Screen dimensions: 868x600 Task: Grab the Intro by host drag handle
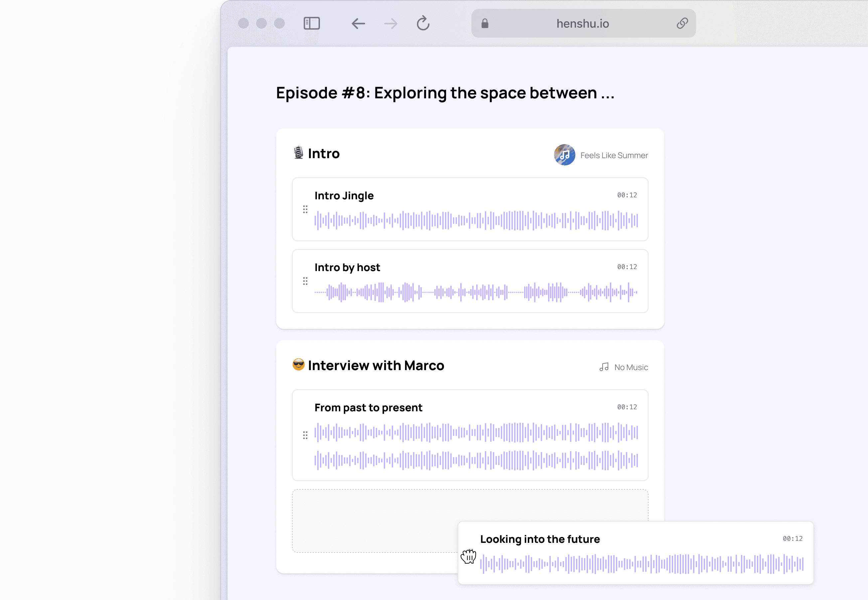[x=305, y=281]
